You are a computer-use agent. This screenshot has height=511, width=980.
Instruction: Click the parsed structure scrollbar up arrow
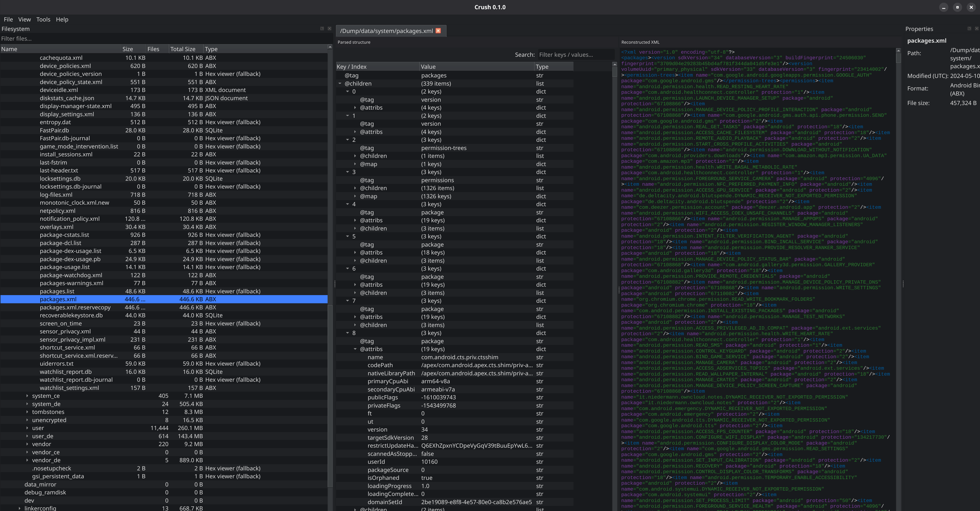pyautogui.click(x=614, y=64)
